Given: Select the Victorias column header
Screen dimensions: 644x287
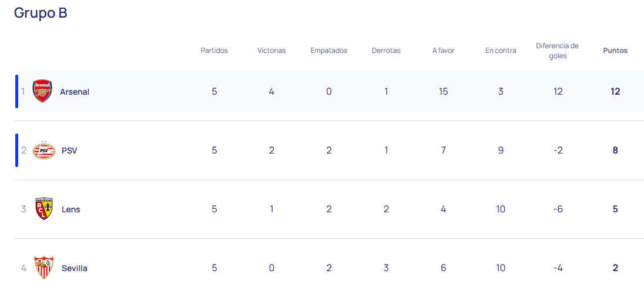Looking at the screenshot, I should (x=271, y=51).
